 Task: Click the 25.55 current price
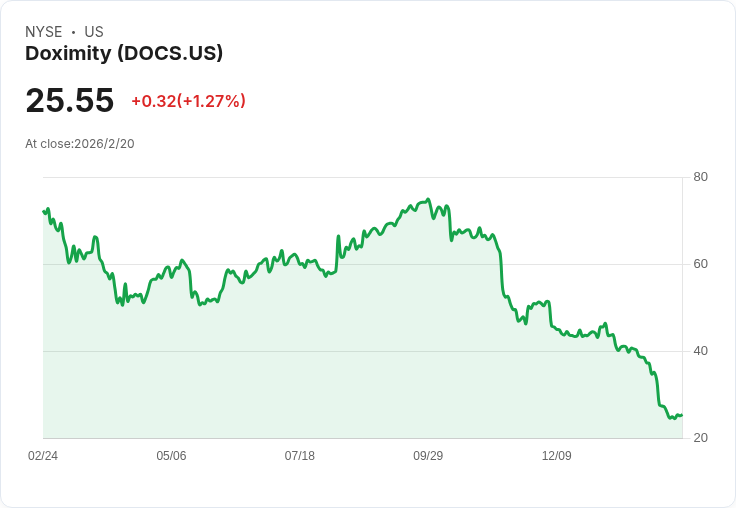[69, 100]
